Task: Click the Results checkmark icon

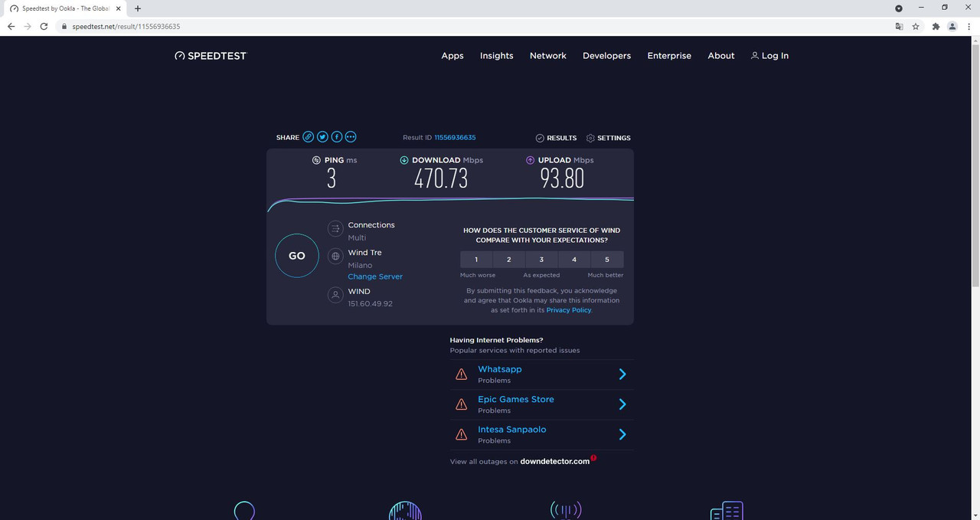Action: click(540, 138)
